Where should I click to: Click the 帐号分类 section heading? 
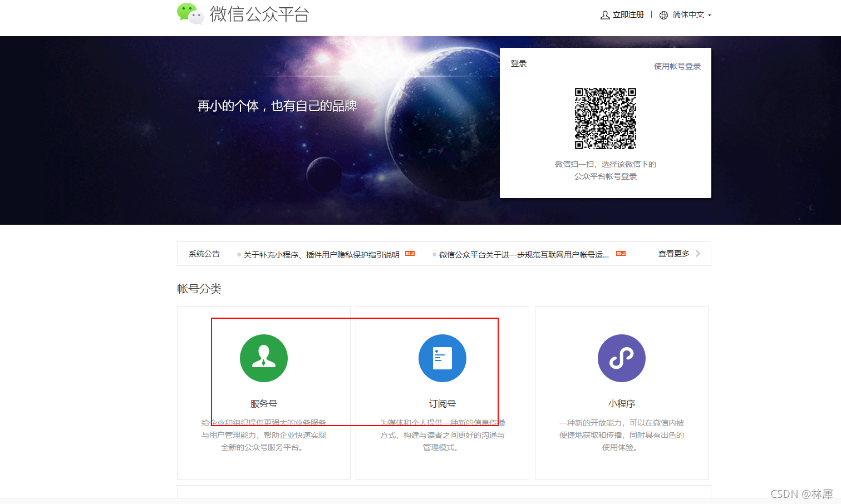tap(199, 289)
